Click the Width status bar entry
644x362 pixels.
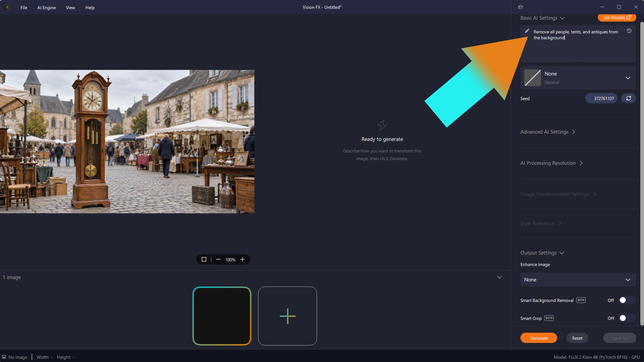[44, 357]
